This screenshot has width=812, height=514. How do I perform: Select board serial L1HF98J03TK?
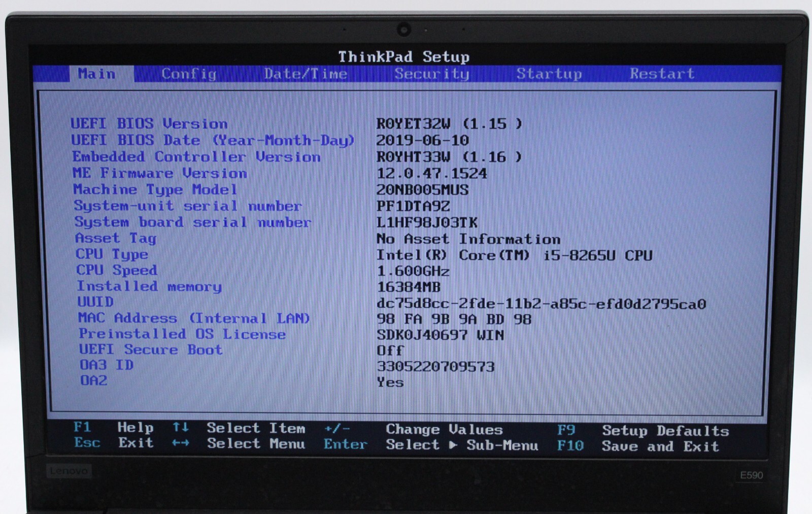coord(427,222)
